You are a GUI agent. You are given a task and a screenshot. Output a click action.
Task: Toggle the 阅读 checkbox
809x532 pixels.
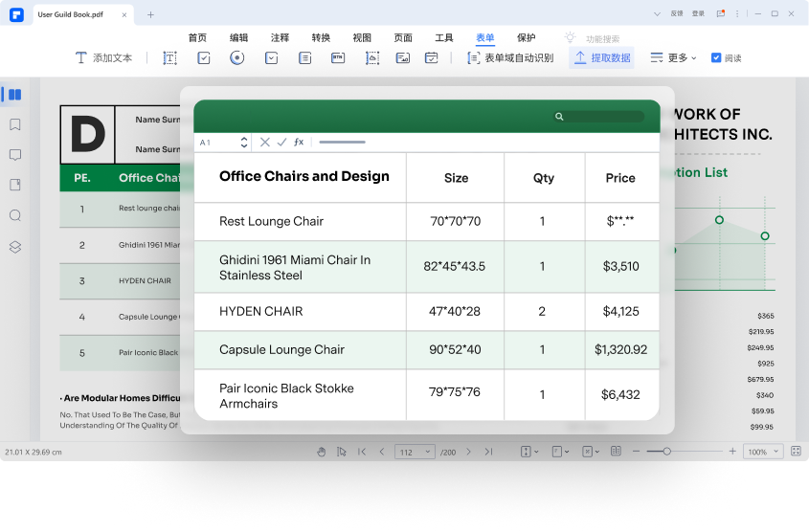point(716,58)
